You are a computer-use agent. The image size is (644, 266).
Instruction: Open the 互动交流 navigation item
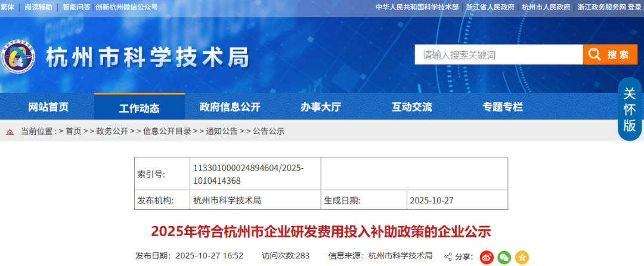click(411, 107)
